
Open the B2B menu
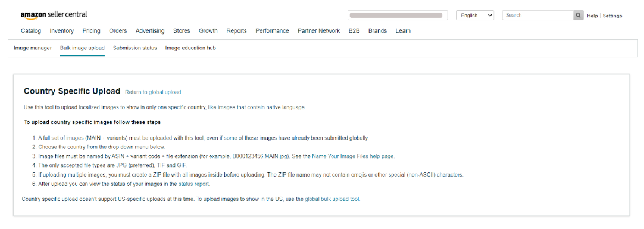point(354,31)
